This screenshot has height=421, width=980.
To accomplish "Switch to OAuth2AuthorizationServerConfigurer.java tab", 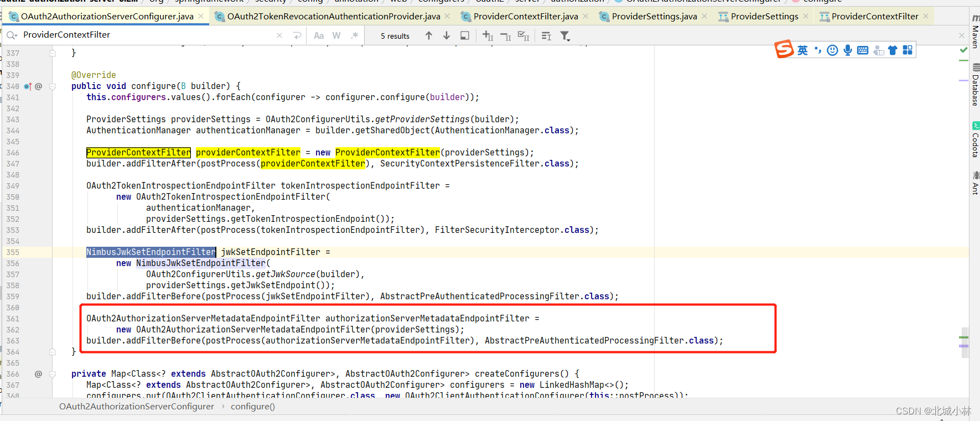I will pos(107,17).
